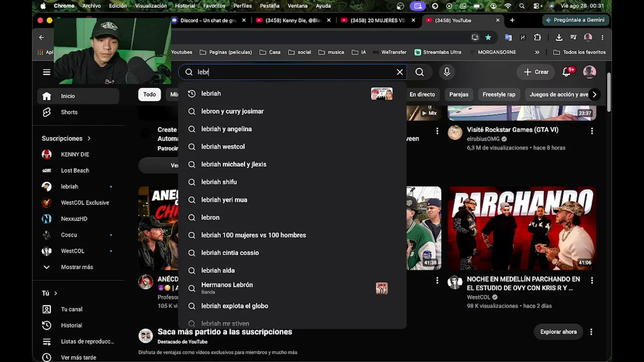Choose suggestion lebriah shifu

[292, 182]
